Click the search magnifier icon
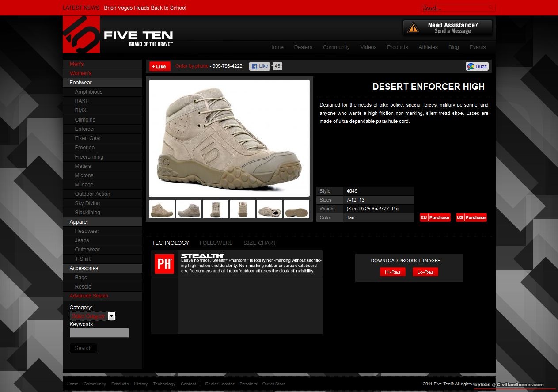The image size is (558, 392). tap(490, 8)
